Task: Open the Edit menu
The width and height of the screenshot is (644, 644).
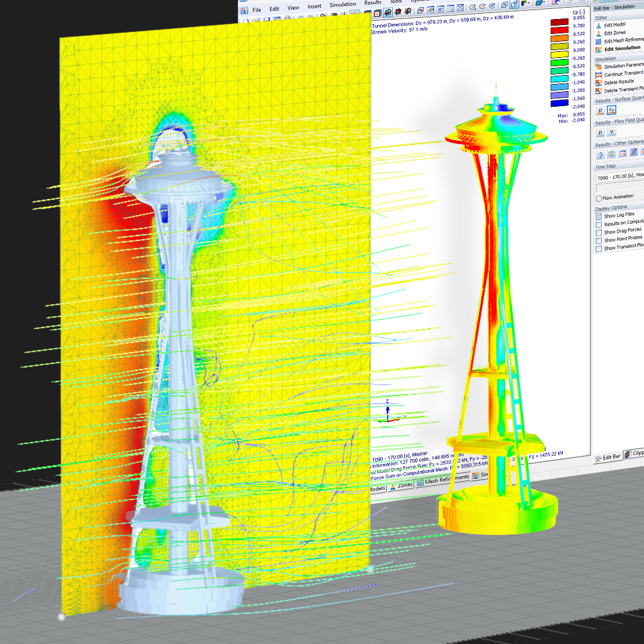Action: [274, 8]
